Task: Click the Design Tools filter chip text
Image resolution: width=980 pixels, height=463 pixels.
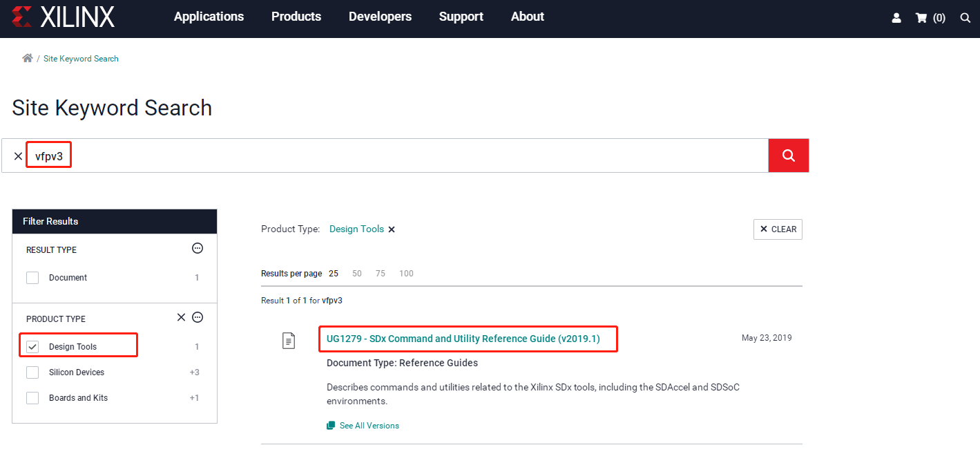Action: click(356, 229)
